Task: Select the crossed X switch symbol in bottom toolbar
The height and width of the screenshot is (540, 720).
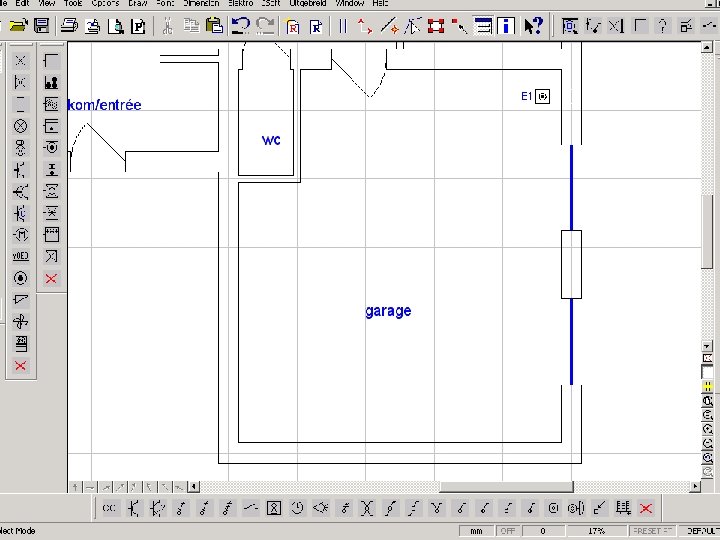Action: point(367,508)
